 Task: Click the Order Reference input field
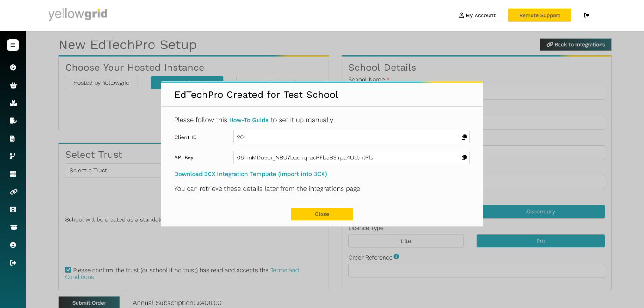point(476,271)
